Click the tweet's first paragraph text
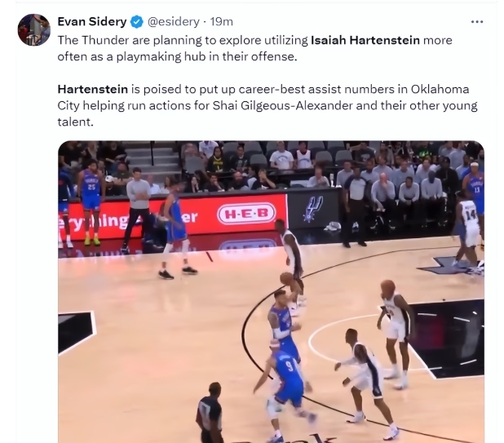This screenshot has width=504, height=443. pos(255,48)
